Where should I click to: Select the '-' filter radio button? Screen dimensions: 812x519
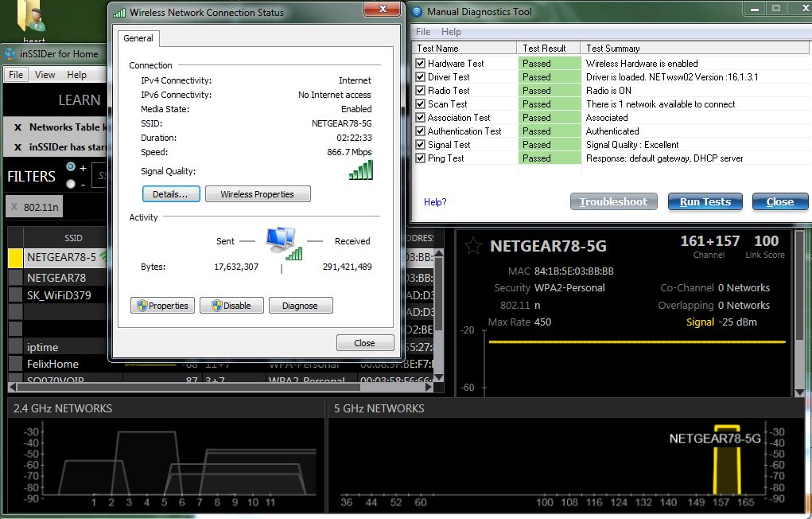coord(71,184)
